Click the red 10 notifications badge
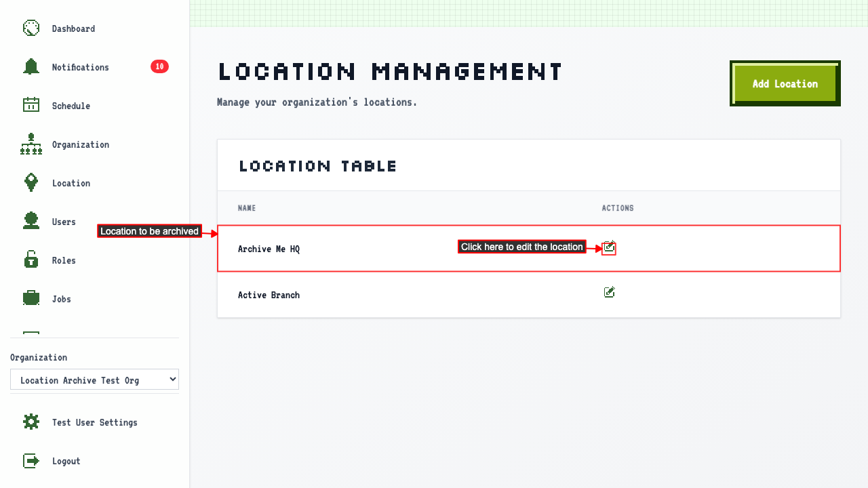Viewport: 868px width, 488px height. tap(159, 66)
